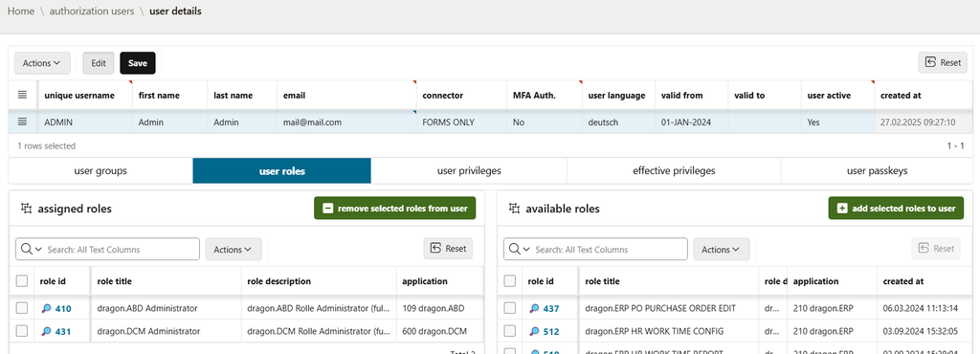Click magnifier icon next to role id 431
980x354 pixels.
coord(46,332)
